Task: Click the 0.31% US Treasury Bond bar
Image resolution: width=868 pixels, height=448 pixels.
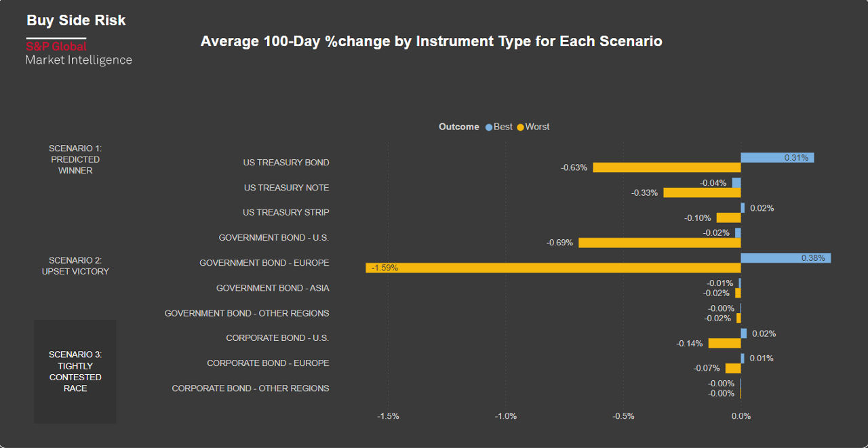Action: point(777,158)
